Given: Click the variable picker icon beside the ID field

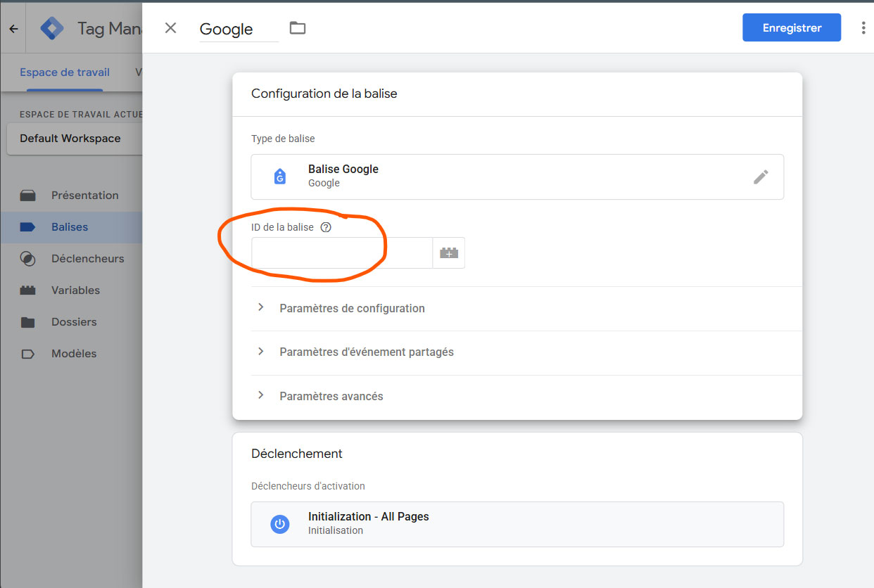Looking at the screenshot, I should click(x=449, y=253).
